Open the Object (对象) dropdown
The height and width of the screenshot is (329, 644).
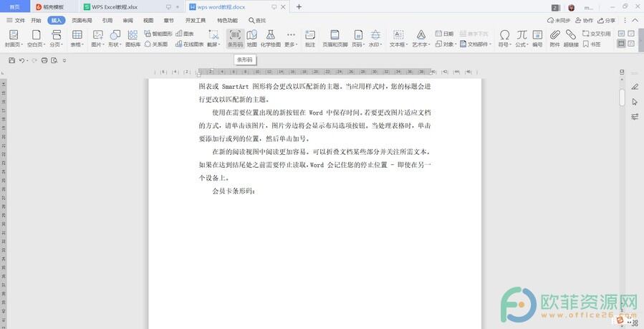click(x=446, y=44)
